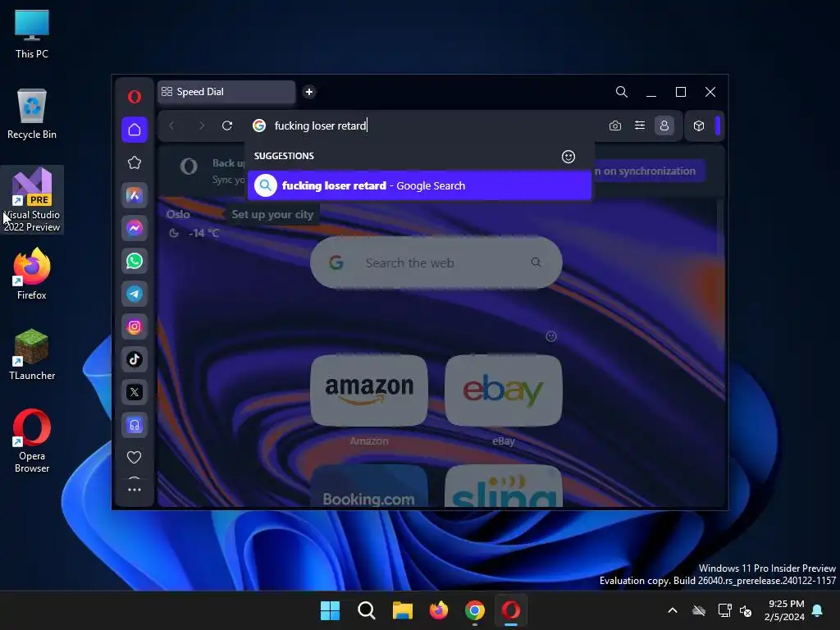Screen dimensions: 840x630
Task: Open taskbar Search
Action: (x=367, y=610)
